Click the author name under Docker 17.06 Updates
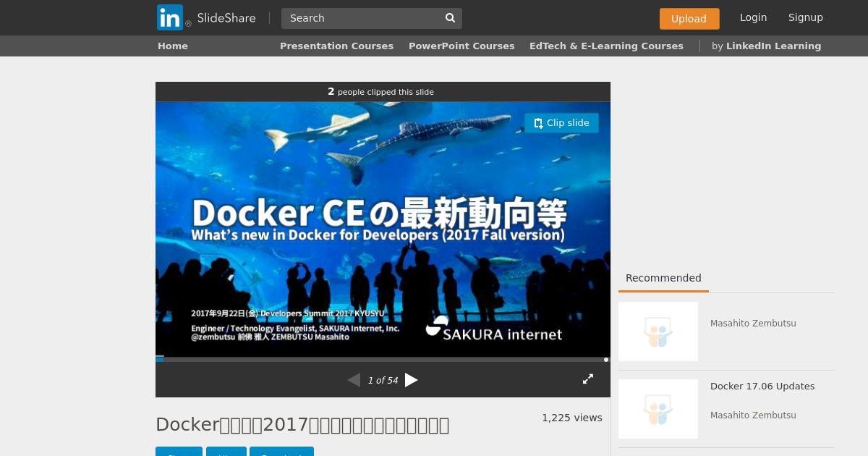 (753, 415)
